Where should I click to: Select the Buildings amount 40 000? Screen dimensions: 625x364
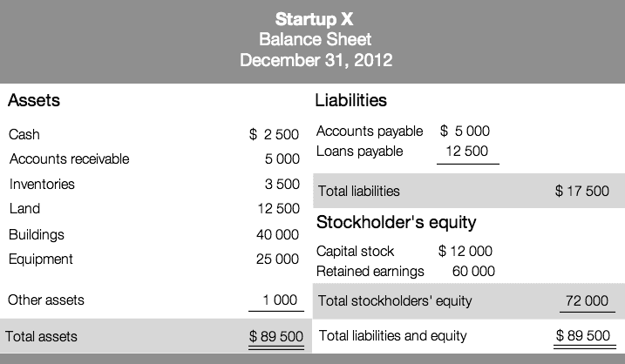coord(277,234)
